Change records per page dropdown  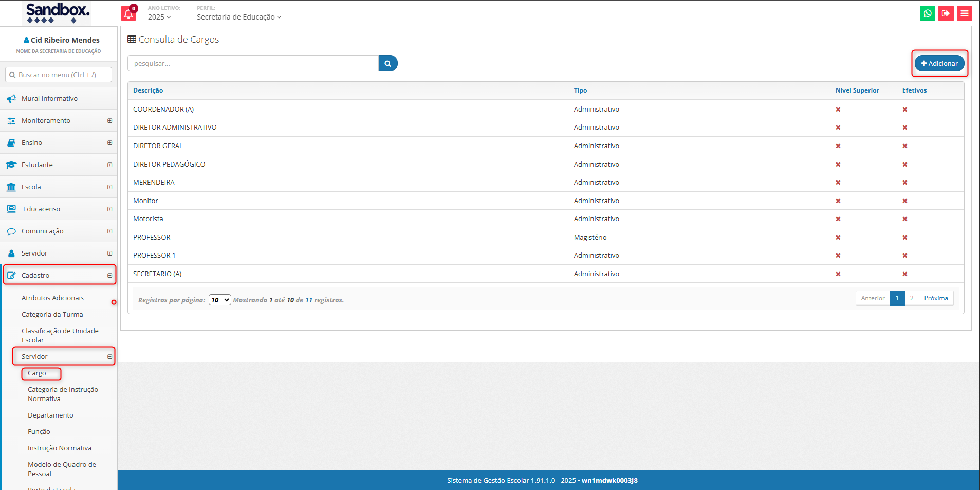click(x=219, y=300)
